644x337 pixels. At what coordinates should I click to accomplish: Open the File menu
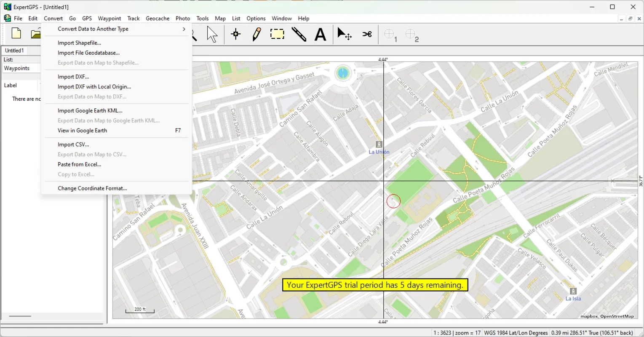click(x=18, y=19)
